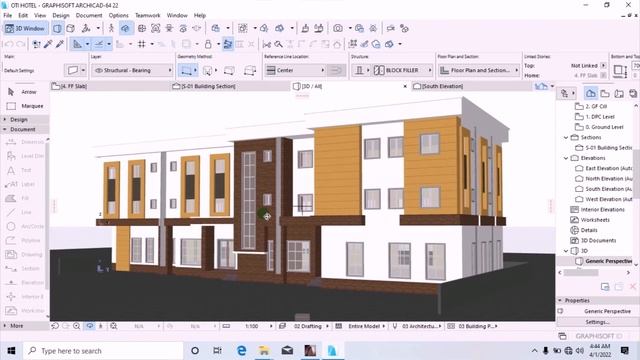
Task: Open the Structural - Bearing layer dropdown
Action: click(x=133, y=70)
